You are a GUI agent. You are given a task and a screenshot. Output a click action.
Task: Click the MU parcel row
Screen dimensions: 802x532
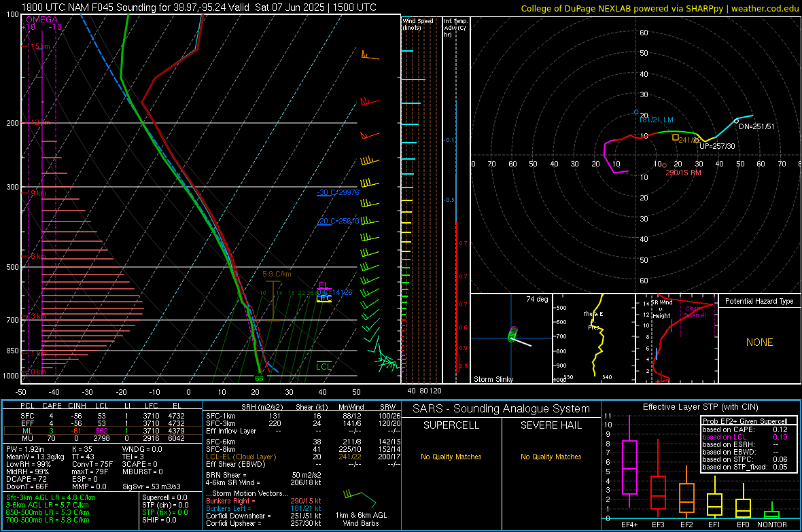pos(103,438)
